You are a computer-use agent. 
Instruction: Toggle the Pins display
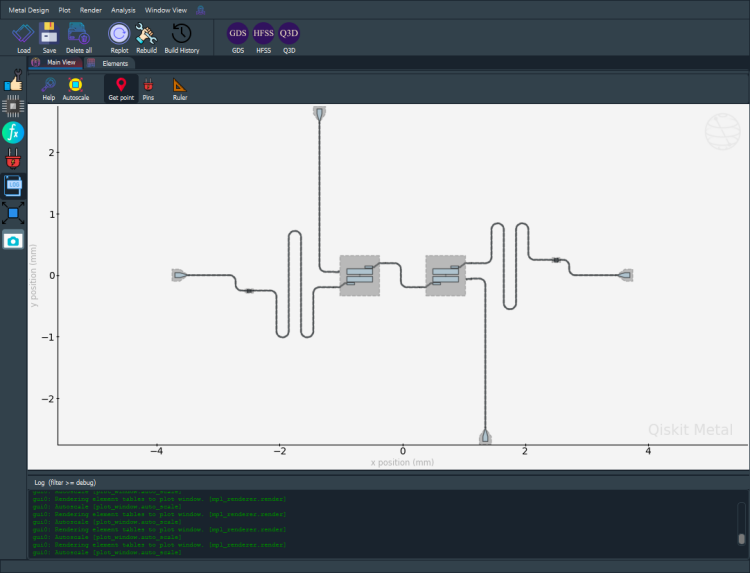[x=148, y=89]
